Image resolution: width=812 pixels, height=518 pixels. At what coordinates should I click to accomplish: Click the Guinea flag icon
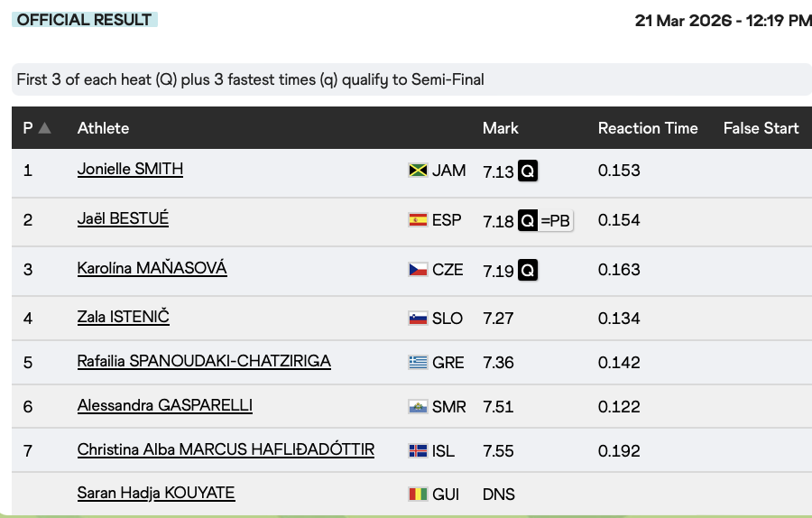[418, 495]
